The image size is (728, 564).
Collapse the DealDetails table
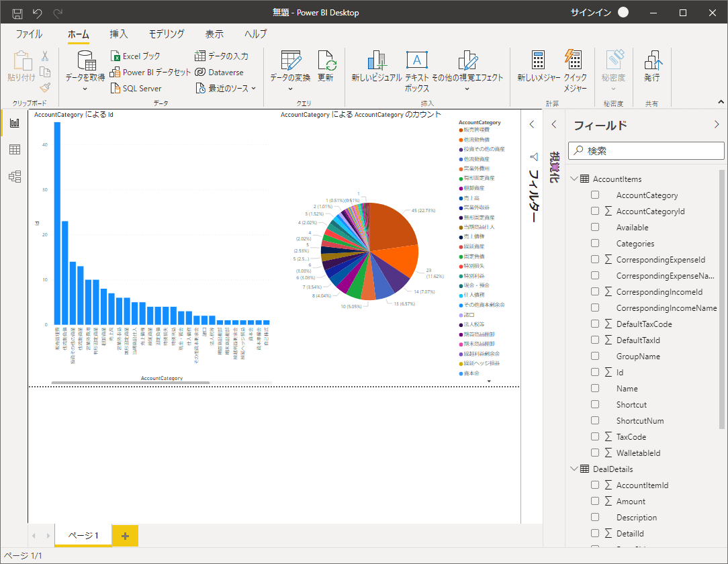(x=574, y=469)
